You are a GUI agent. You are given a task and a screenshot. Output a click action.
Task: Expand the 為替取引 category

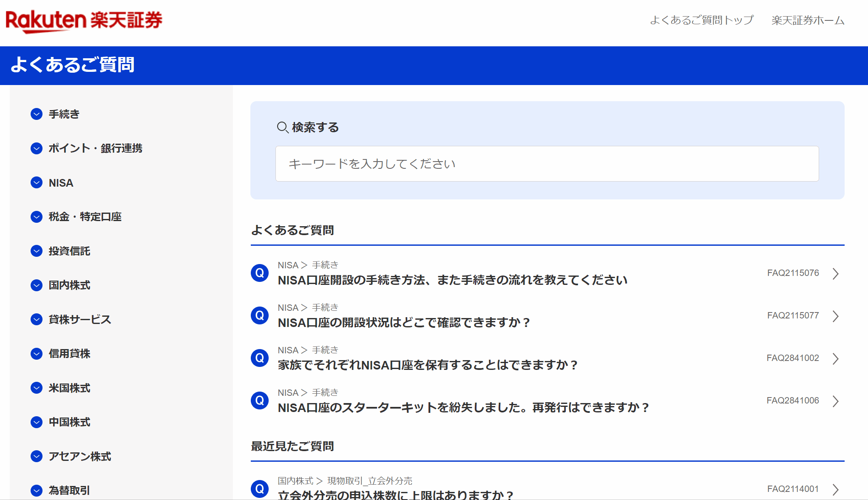click(69, 490)
